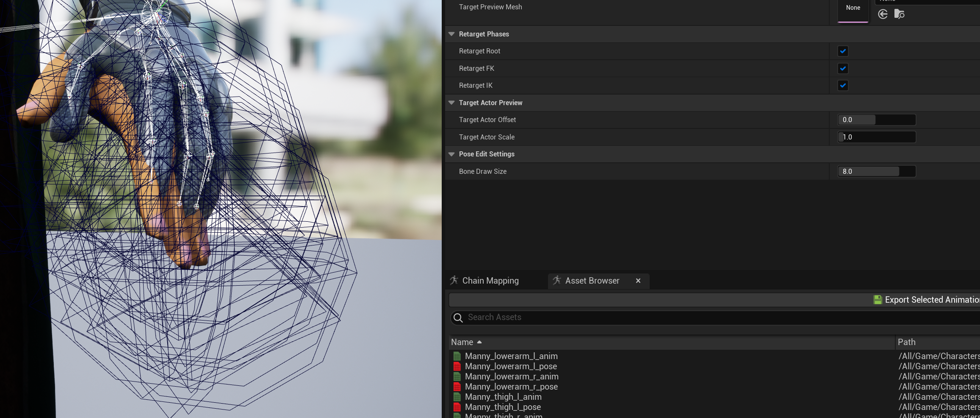Switch to the Chain Mapping tab
The image size is (980, 418).
(490, 281)
